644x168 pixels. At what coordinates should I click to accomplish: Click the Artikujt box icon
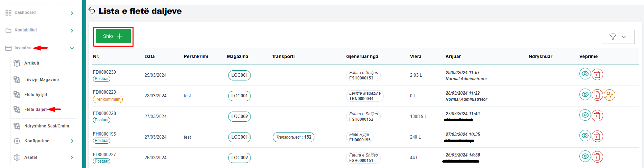pyautogui.click(x=17, y=63)
